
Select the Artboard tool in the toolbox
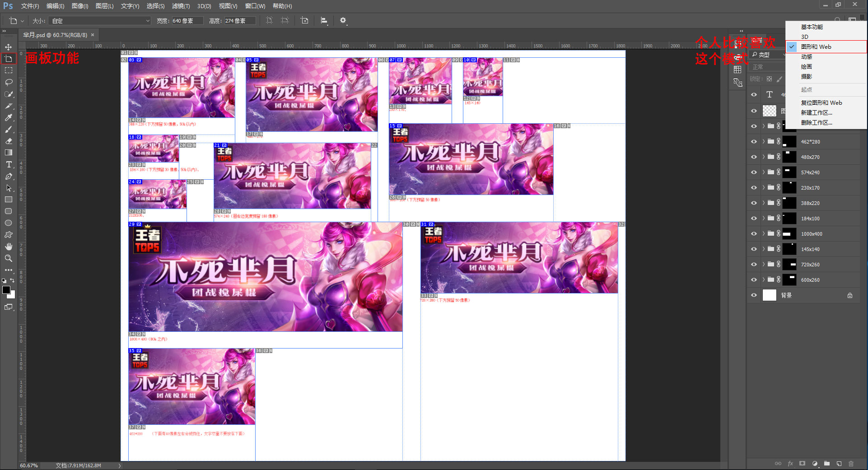9,59
